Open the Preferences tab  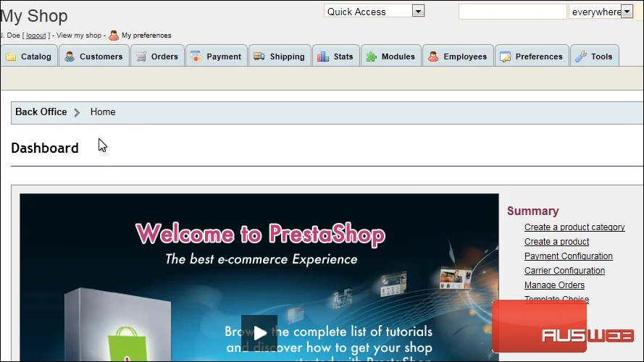(532, 56)
